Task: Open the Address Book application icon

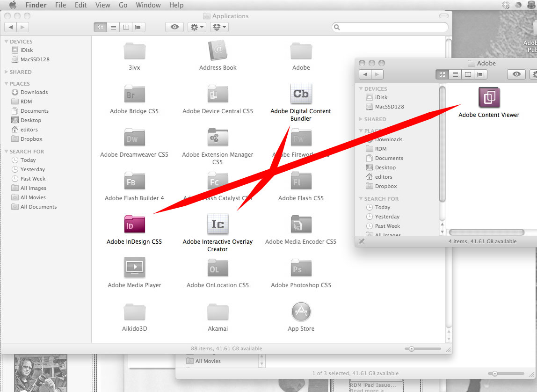Action: (x=218, y=51)
